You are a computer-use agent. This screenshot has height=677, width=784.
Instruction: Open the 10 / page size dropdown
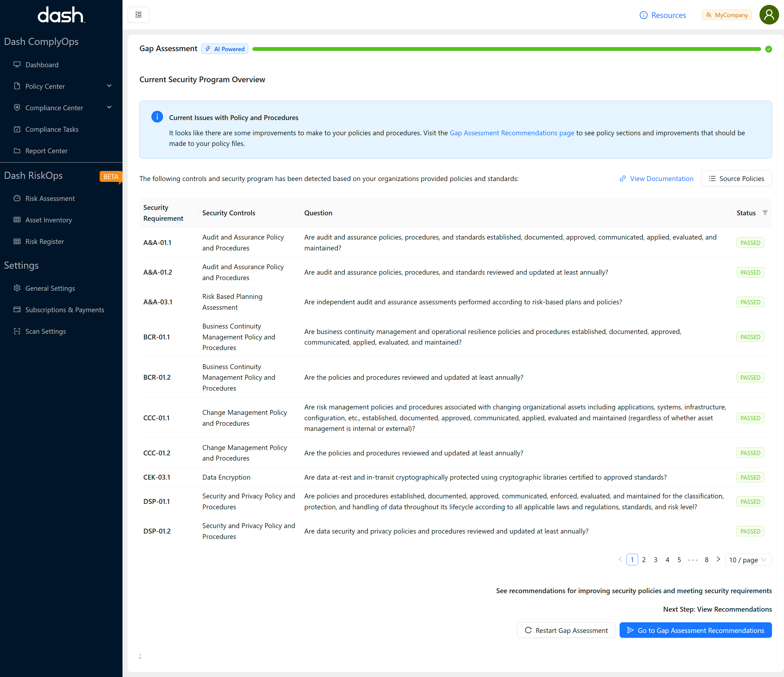(x=748, y=560)
